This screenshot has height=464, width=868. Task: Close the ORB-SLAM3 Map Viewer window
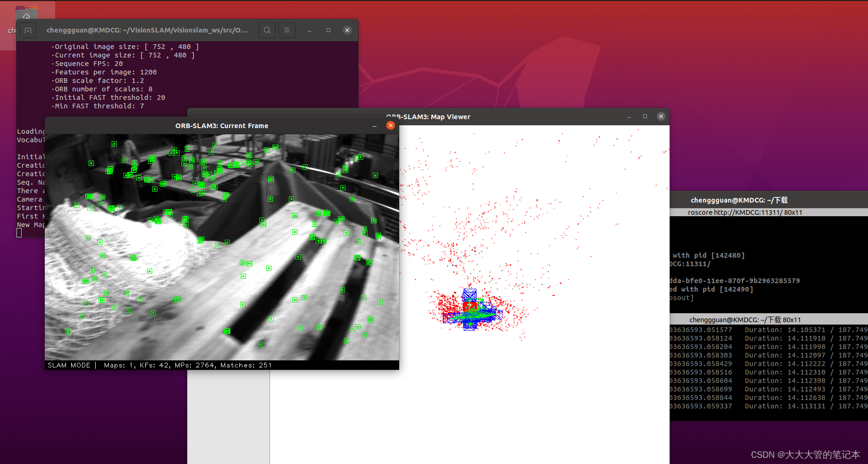[661, 116]
